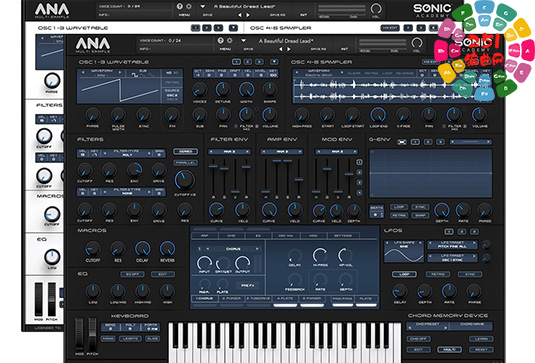The height and width of the screenshot is (363, 535).
Task: Switch to CHD tab in center panel
Action: click(x=231, y=236)
